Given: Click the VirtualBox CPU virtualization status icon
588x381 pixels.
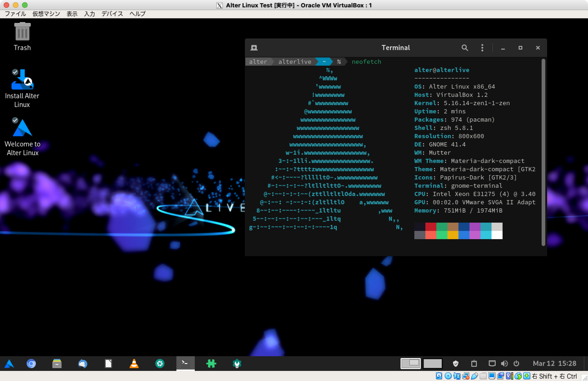Looking at the screenshot, I should coord(509,376).
